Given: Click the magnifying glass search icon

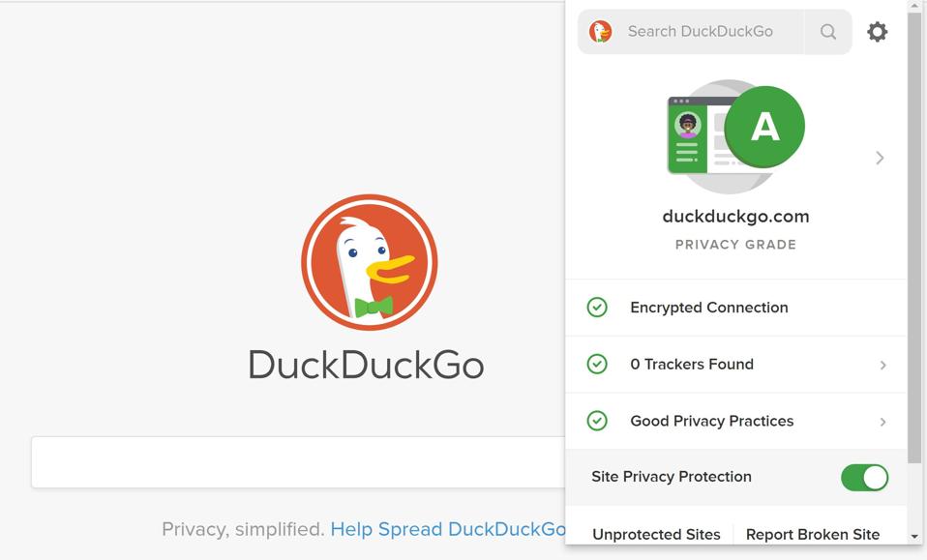Looking at the screenshot, I should [828, 32].
